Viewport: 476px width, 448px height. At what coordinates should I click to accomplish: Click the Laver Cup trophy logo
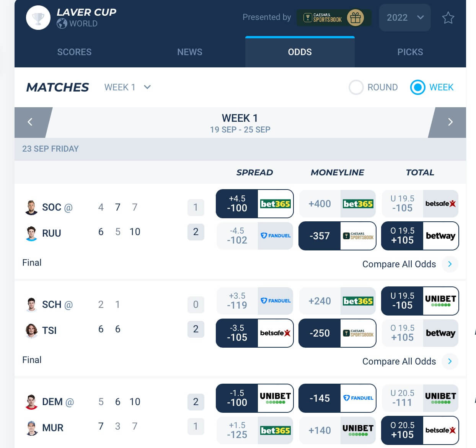(x=38, y=18)
